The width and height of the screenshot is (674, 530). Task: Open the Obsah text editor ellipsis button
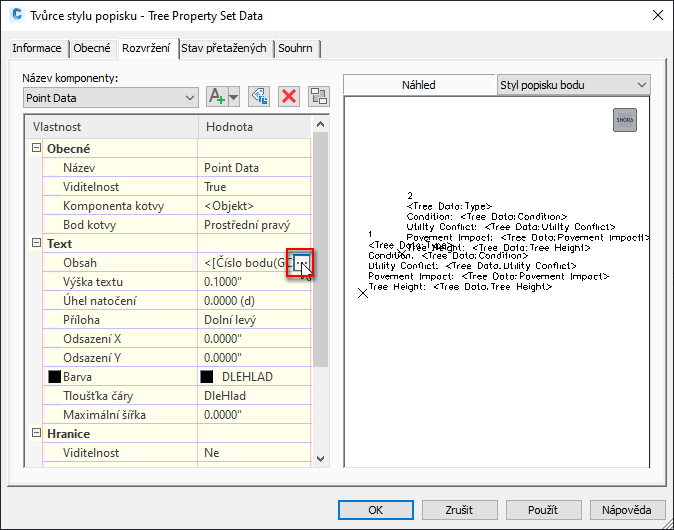pos(301,262)
